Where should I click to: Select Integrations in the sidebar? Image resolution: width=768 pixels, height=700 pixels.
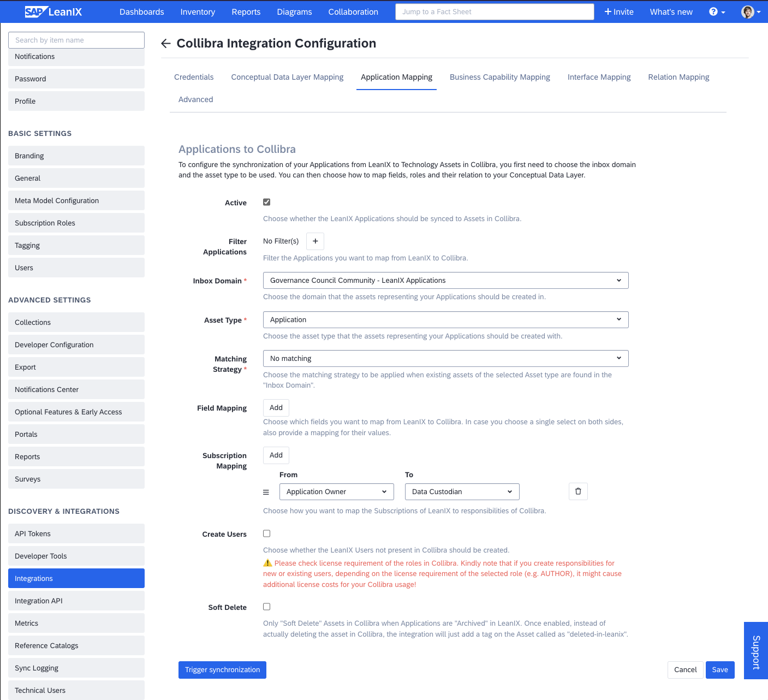[76, 578]
